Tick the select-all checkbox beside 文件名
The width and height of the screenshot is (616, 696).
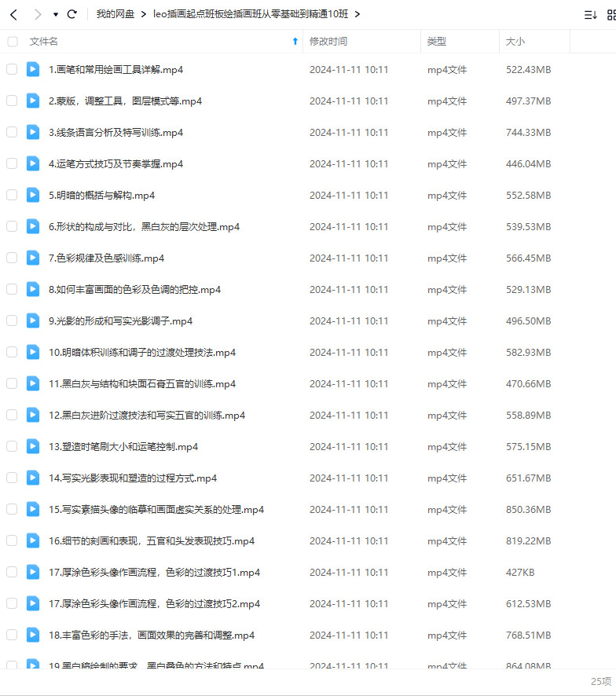tap(13, 42)
